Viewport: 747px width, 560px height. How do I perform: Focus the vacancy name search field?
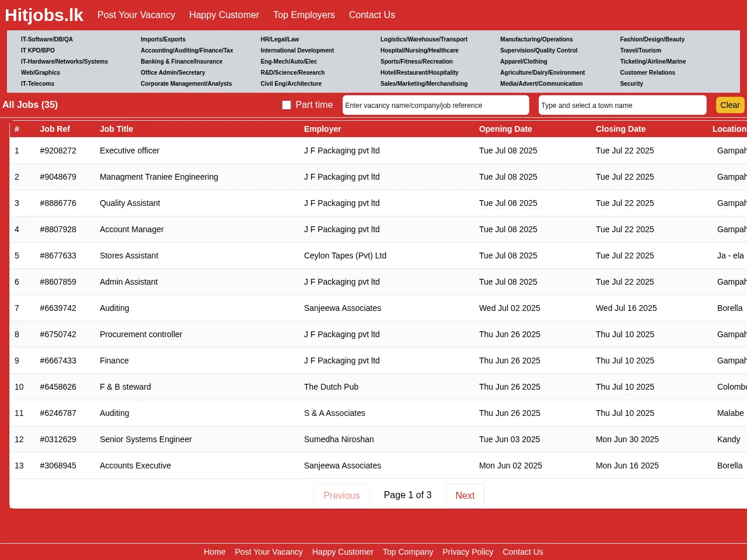[436, 105]
